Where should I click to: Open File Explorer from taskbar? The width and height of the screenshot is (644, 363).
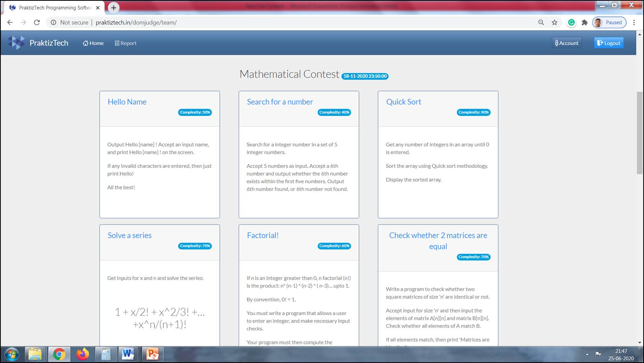pos(35,355)
